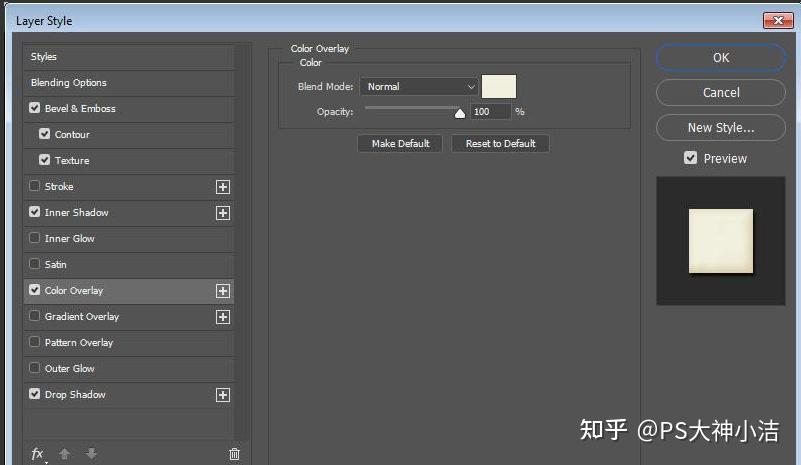Uncheck the Texture checkbox
The height and width of the screenshot is (465, 801).
coord(44,160)
